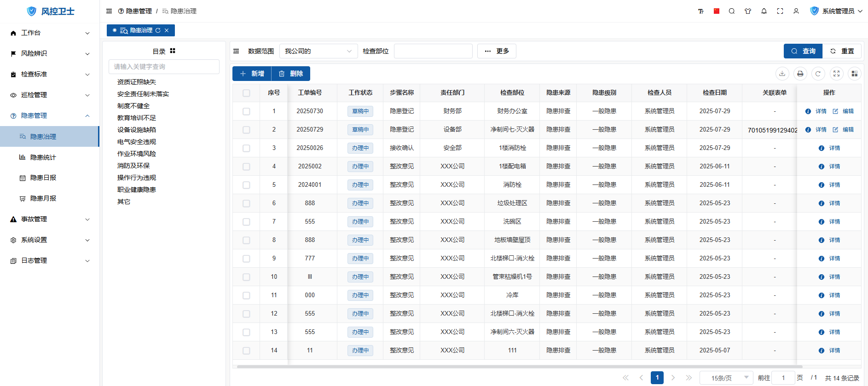
Task: Open the 15条/页 page size dropdown
Action: pyautogui.click(x=726, y=378)
